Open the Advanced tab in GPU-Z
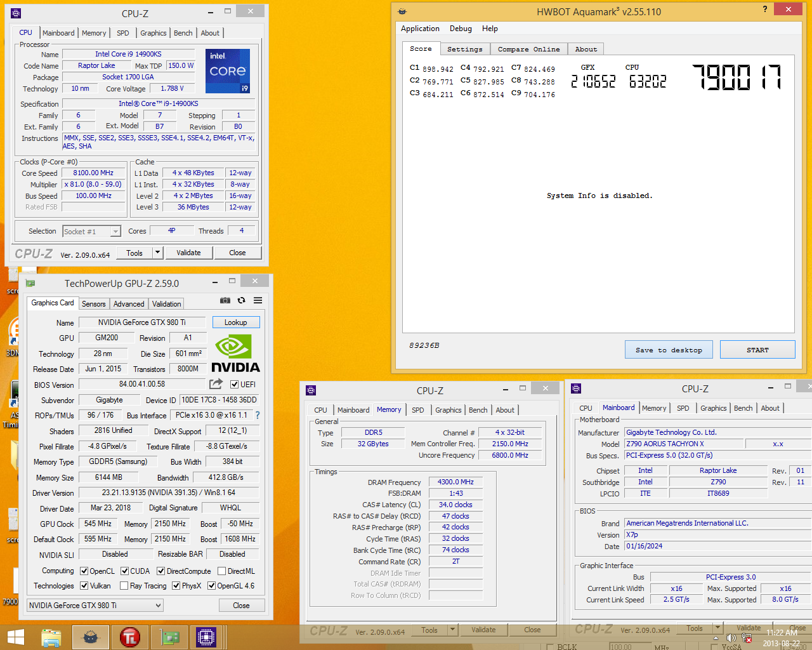 [x=129, y=304]
